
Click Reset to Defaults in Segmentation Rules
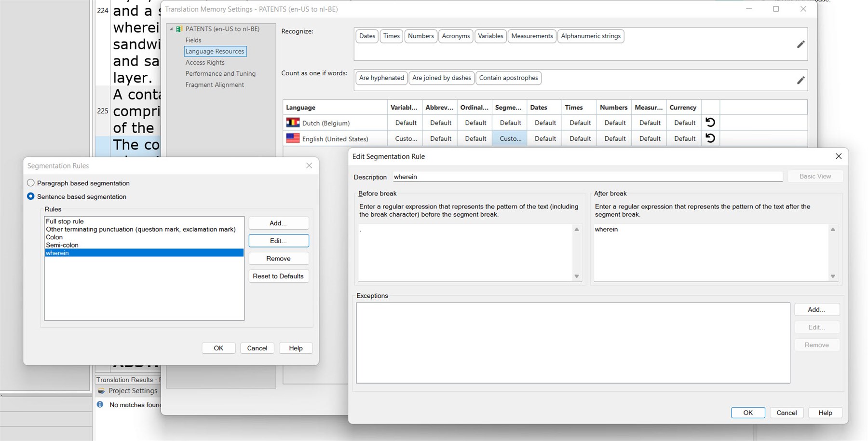[x=278, y=276]
